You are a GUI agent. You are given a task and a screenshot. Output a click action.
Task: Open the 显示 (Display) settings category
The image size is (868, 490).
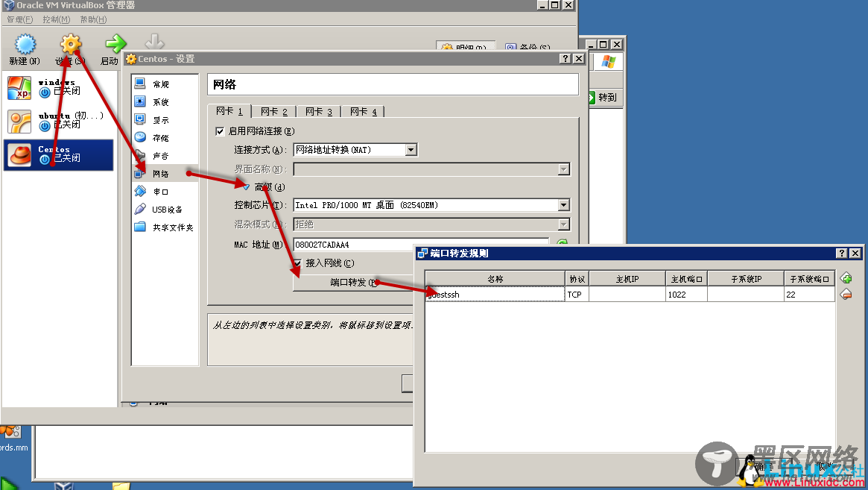pyautogui.click(x=165, y=120)
